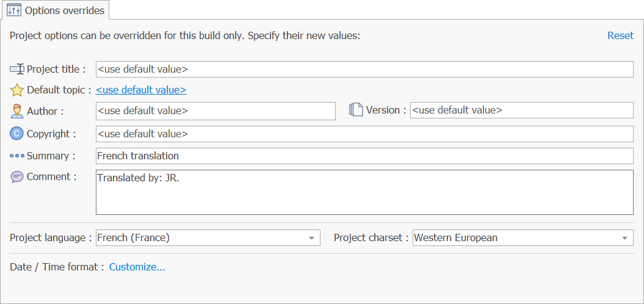The width and height of the screenshot is (644, 304).
Task: Open the Default topic use default value link
Action: (141, 90)
